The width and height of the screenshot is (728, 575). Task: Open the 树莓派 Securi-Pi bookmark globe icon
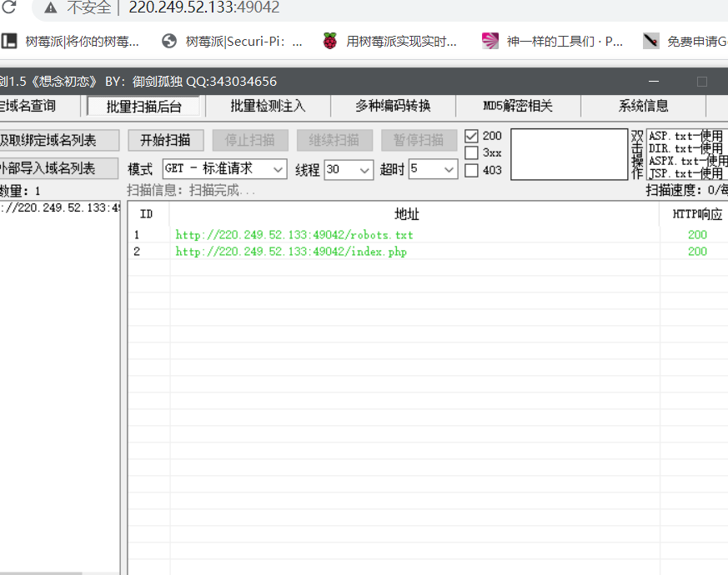coord(169,41)
